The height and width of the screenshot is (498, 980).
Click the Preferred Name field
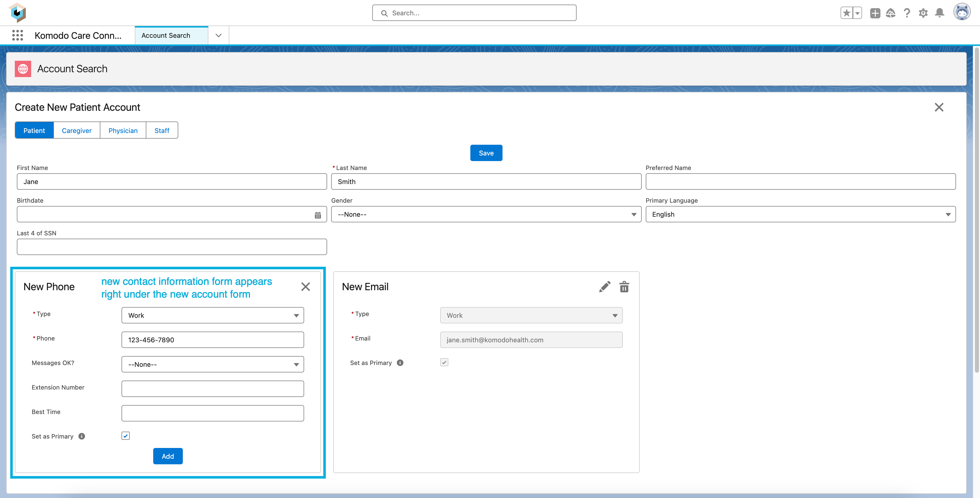pos(800,181)
